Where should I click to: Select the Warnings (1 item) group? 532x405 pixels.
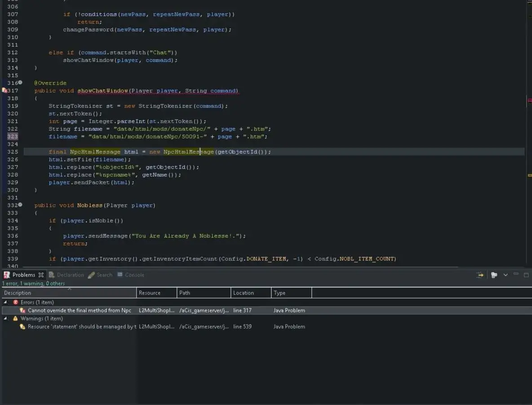point(41,318)
